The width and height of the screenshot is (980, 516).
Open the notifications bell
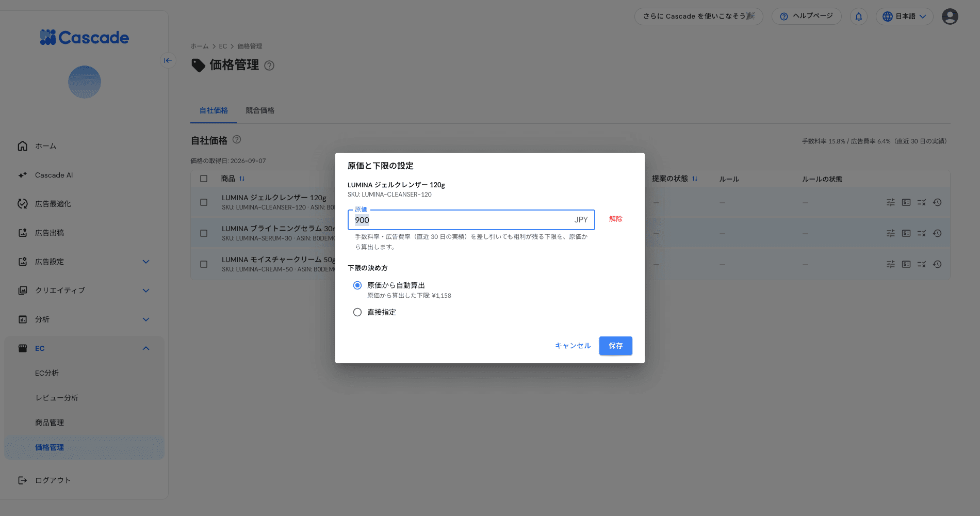click(x=859, y=17)
